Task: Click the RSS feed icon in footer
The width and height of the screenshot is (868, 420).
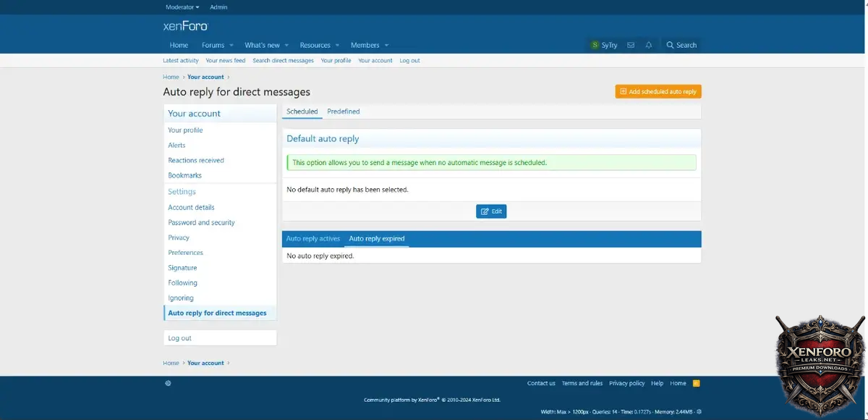Action: (x=697, y=383)
